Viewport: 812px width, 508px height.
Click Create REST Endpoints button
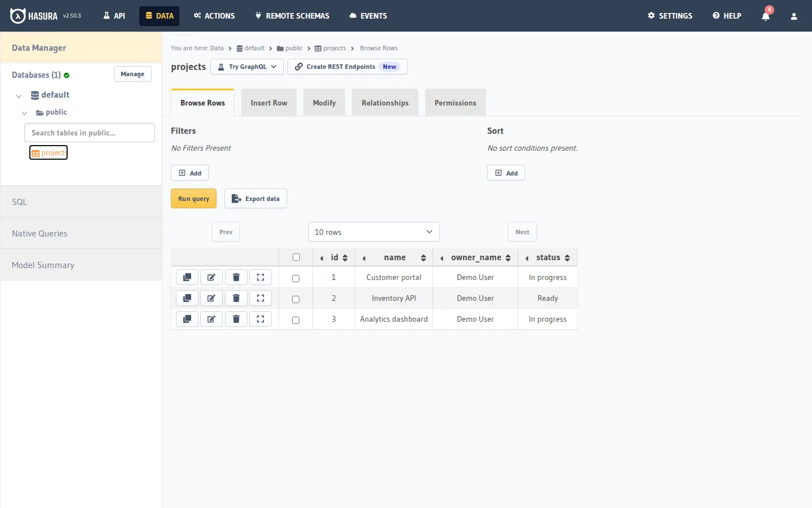[x=347, y=67]
